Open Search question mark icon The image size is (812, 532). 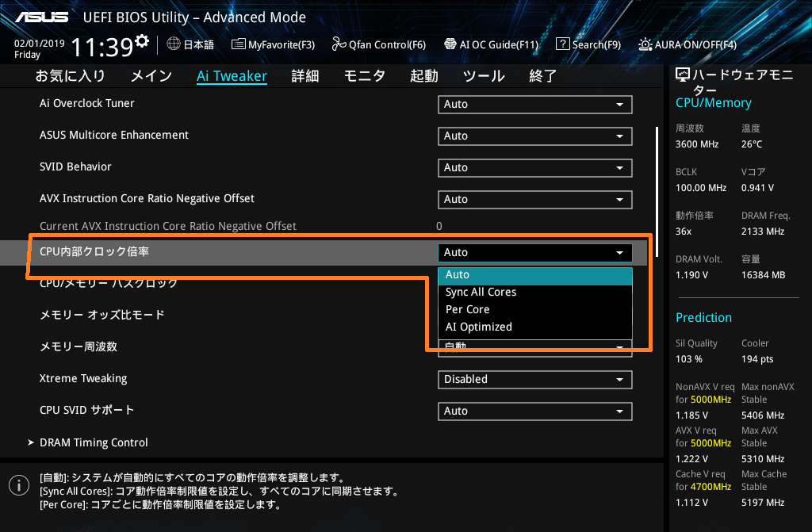[562, 44]
